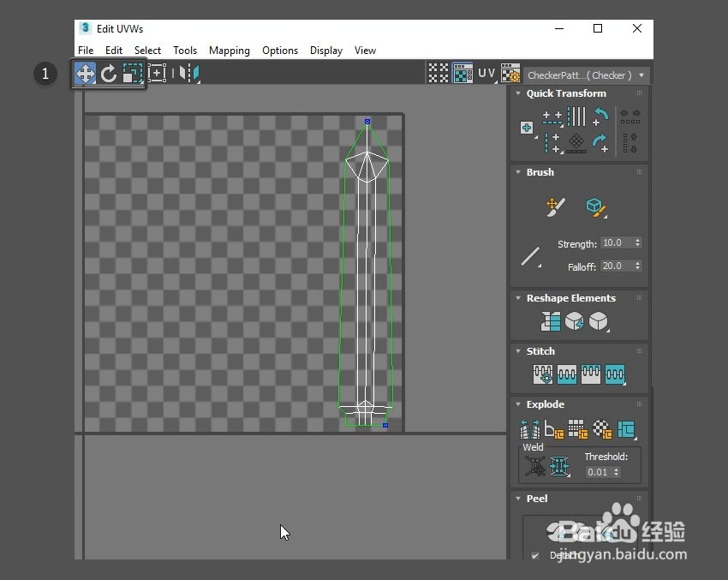This screenshot has height=580, width=728.
Task: Click the Align to Edge diamond icon
Action: point(576,143)
